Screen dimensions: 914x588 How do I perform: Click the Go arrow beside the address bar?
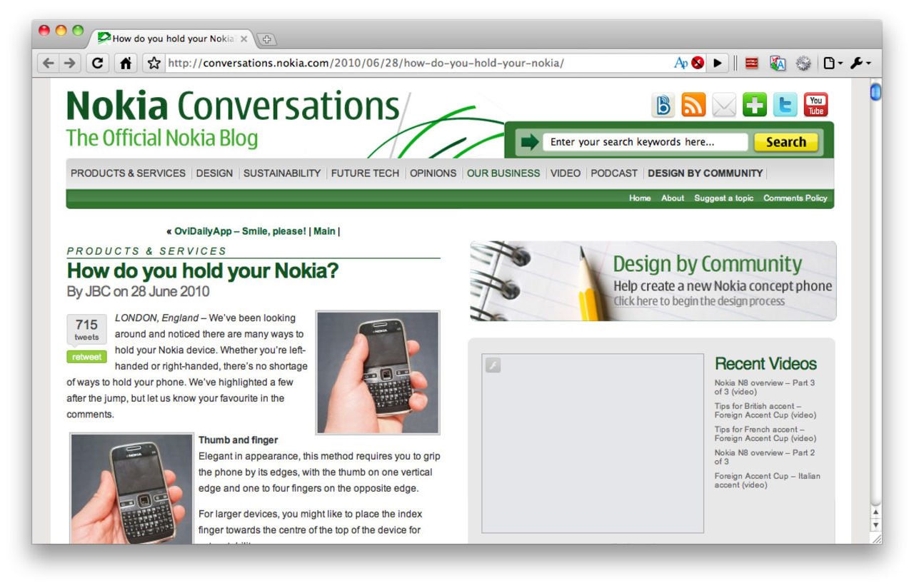tap(718, 63)
